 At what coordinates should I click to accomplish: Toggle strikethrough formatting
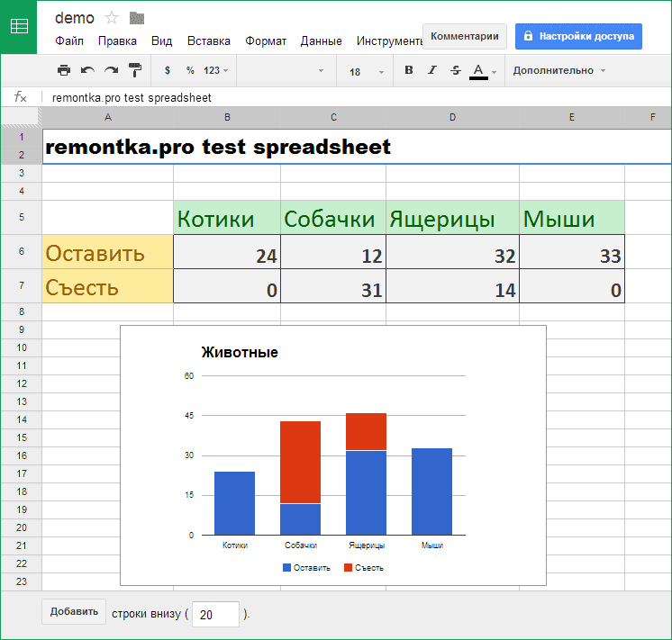456,70
